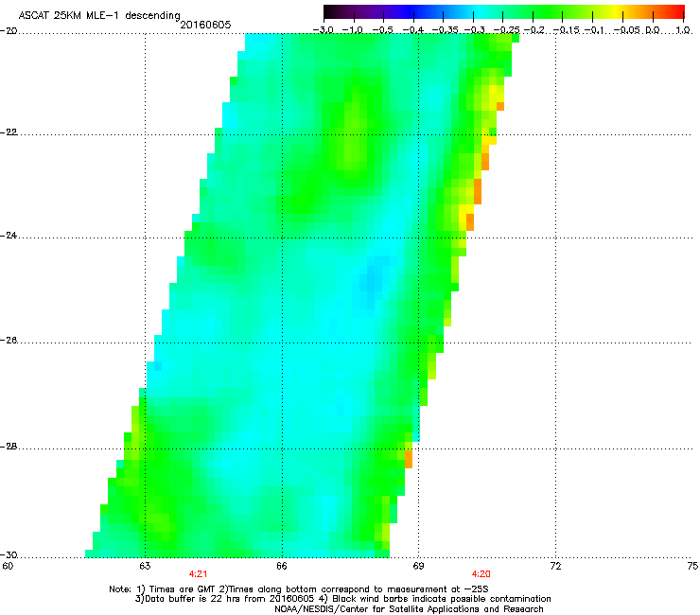Screen dimensions: 700x615
Task: Click the longitude label 66
Action: (x=282, y=566)
